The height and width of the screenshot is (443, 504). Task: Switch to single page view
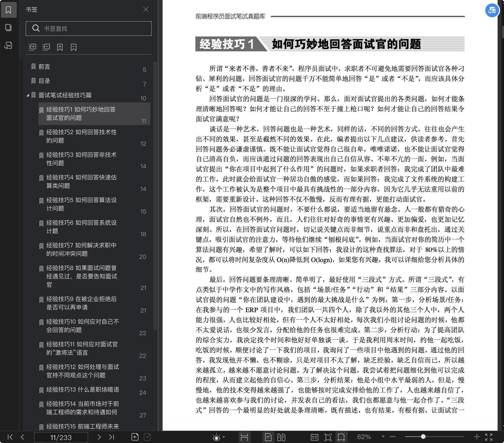point(268,437)
